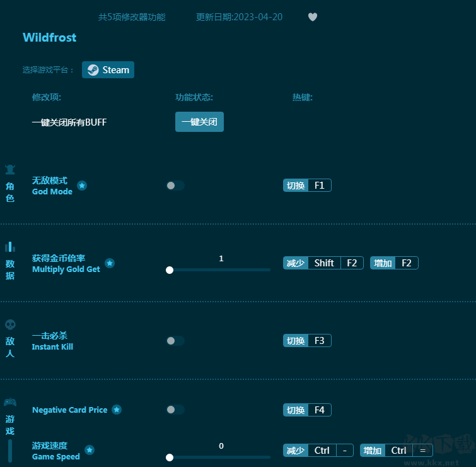The image size is (476, 467).
Task: Click the Multiply Gold Get slider handle
Action: pos(170,270)
